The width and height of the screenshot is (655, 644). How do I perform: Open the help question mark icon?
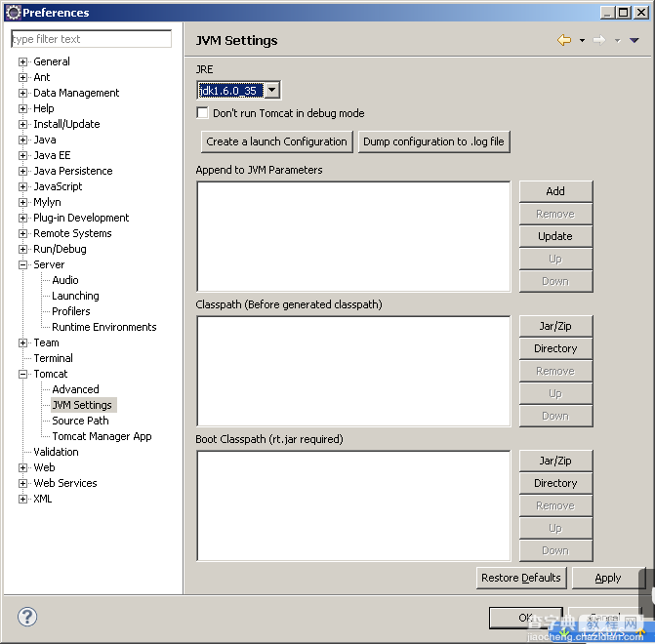point(27,617)
